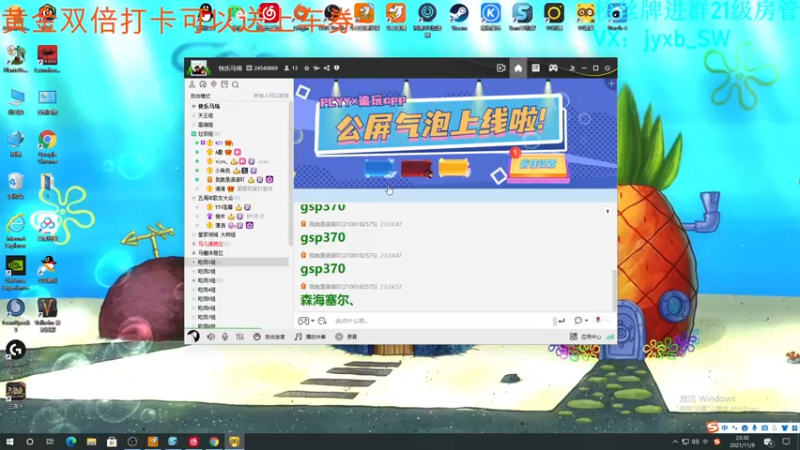This screenshot has width=800, height=450.
Task: Click the red bubble sample in banner
Action: tap(417, 169)
